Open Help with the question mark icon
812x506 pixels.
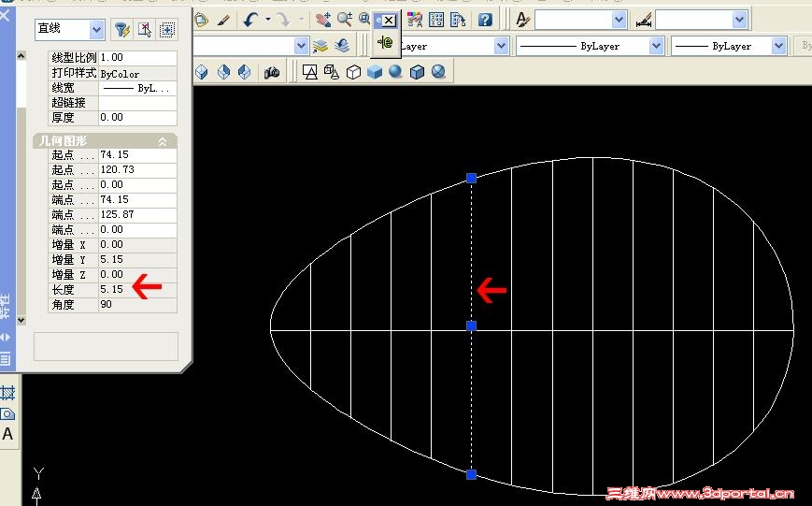point(485,20)
